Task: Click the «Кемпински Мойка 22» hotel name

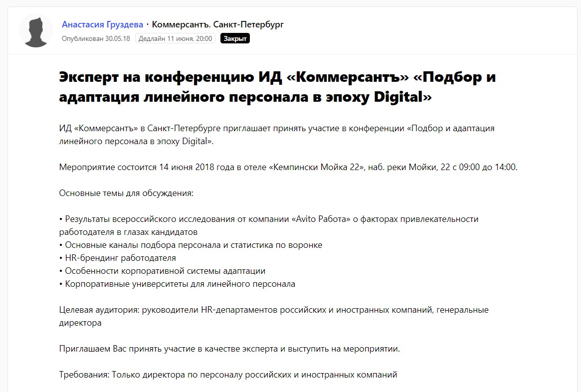Action: [316, 167]
